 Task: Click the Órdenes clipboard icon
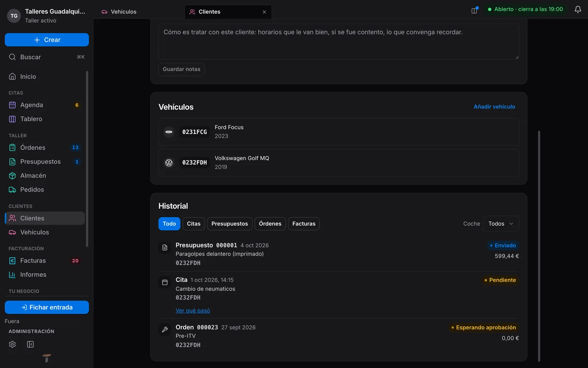coord(12,148)
